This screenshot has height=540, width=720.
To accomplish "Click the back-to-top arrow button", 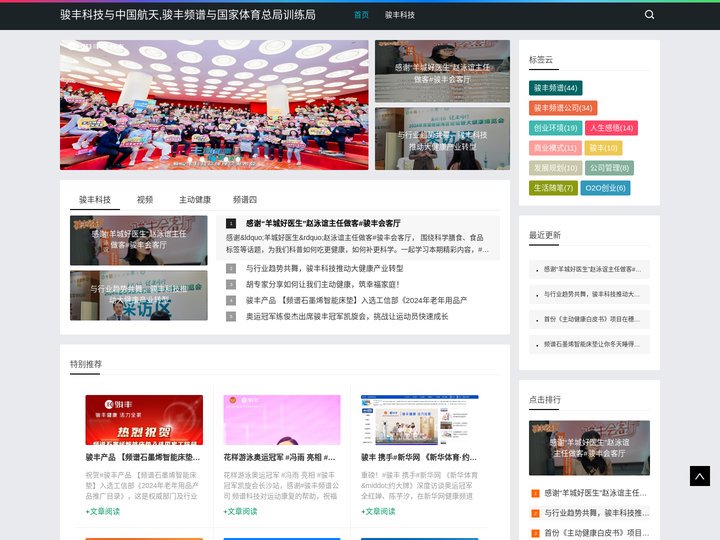I will [699, 476].
